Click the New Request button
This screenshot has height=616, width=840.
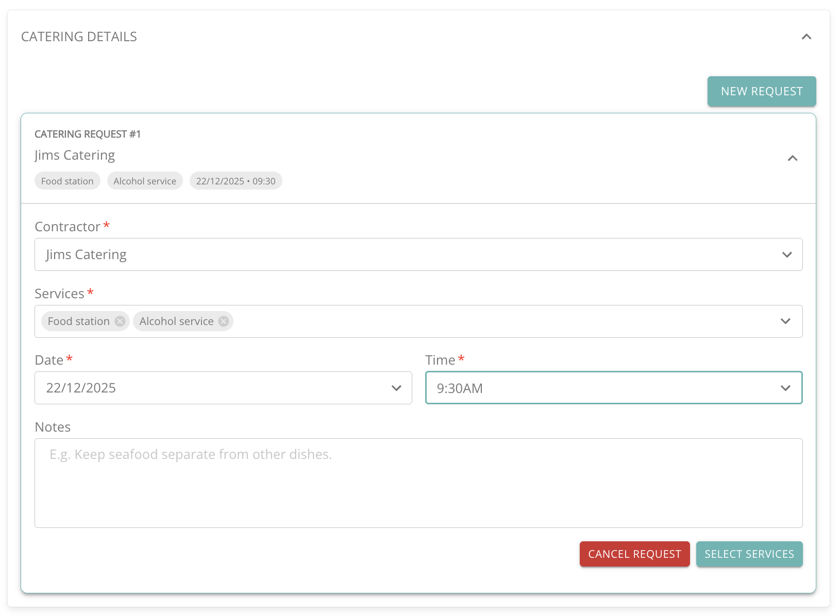pos(761,92)
